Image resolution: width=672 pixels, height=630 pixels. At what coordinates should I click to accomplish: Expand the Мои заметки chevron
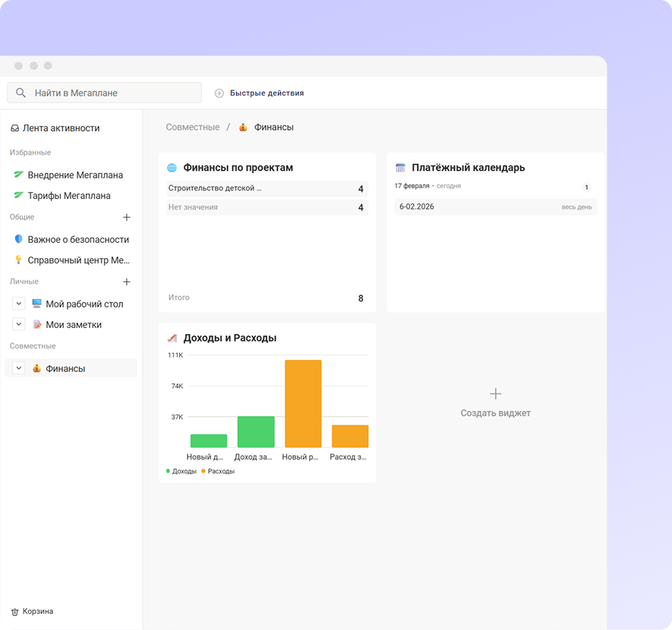click(18, 324)
